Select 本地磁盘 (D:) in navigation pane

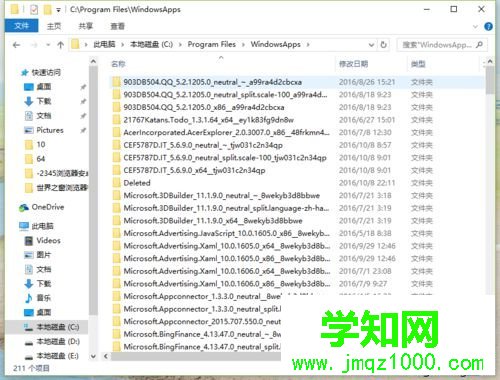point(58,341)
